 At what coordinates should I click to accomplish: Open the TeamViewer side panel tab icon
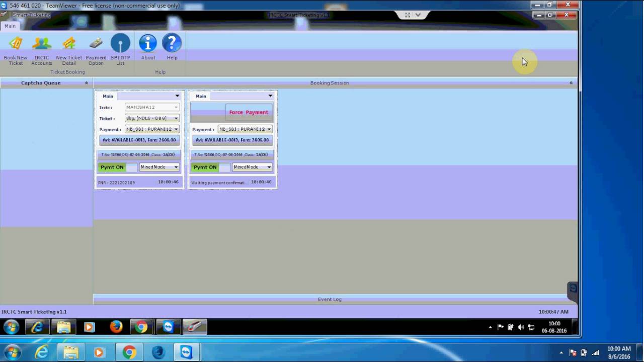point(573,289)
